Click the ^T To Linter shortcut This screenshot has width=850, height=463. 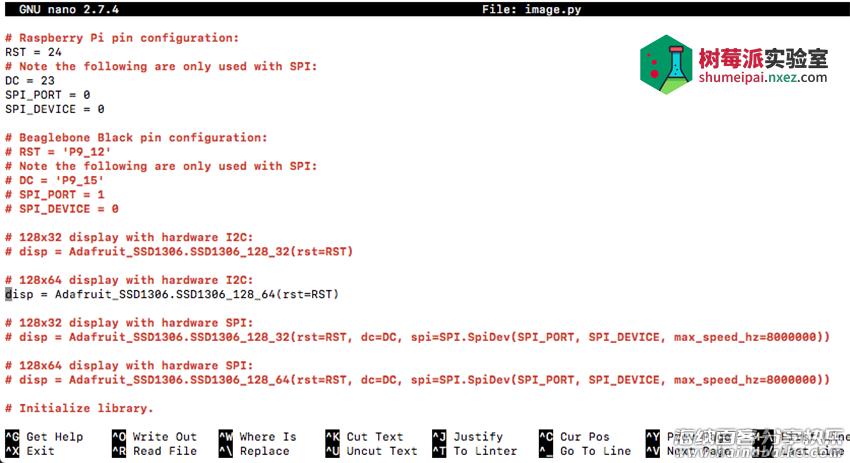(x=475, y=451)
